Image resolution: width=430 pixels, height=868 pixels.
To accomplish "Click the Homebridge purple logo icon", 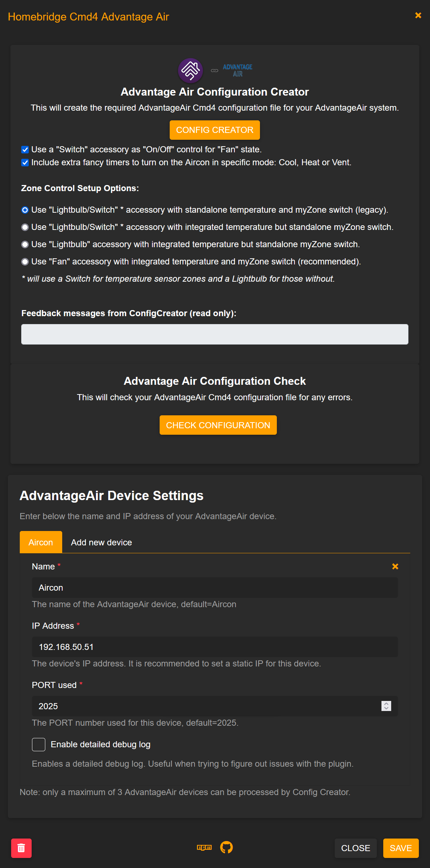I will point(191,70).
